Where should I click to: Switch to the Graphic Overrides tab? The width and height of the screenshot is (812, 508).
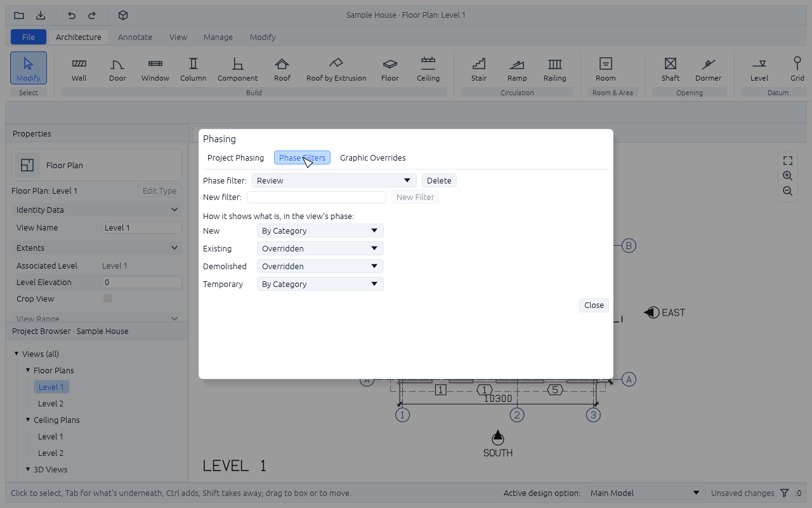373,157
